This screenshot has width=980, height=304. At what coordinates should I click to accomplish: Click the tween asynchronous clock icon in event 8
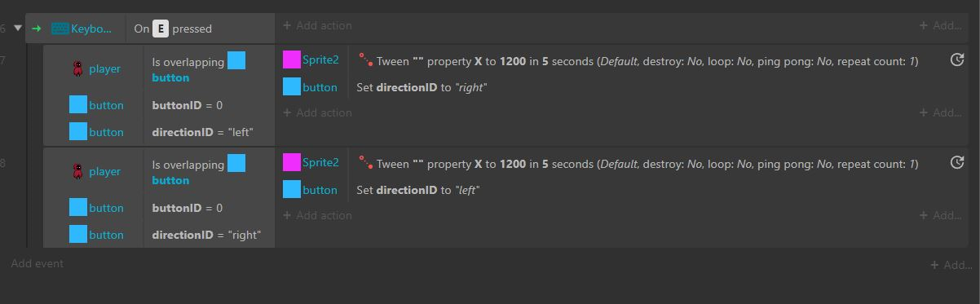957,162
